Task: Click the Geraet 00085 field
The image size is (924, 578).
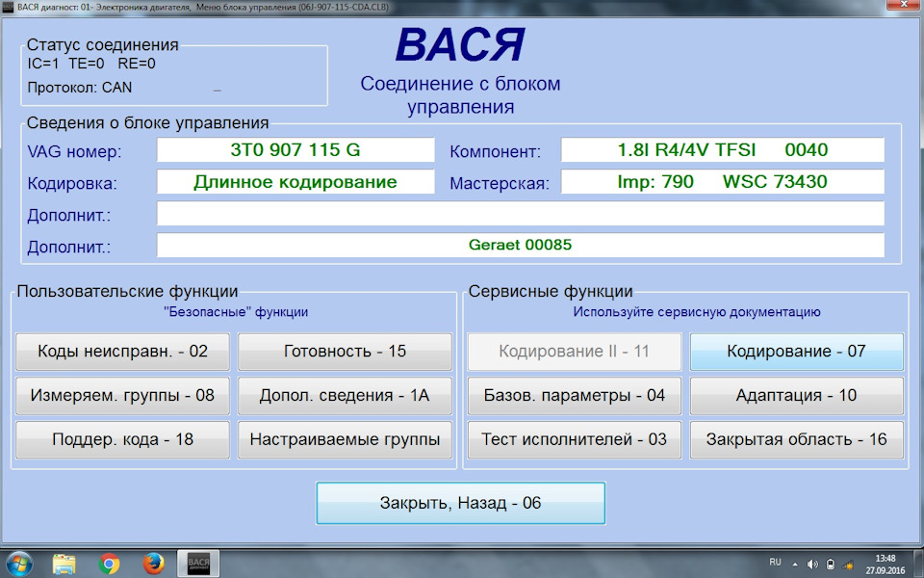Action: 521,245
